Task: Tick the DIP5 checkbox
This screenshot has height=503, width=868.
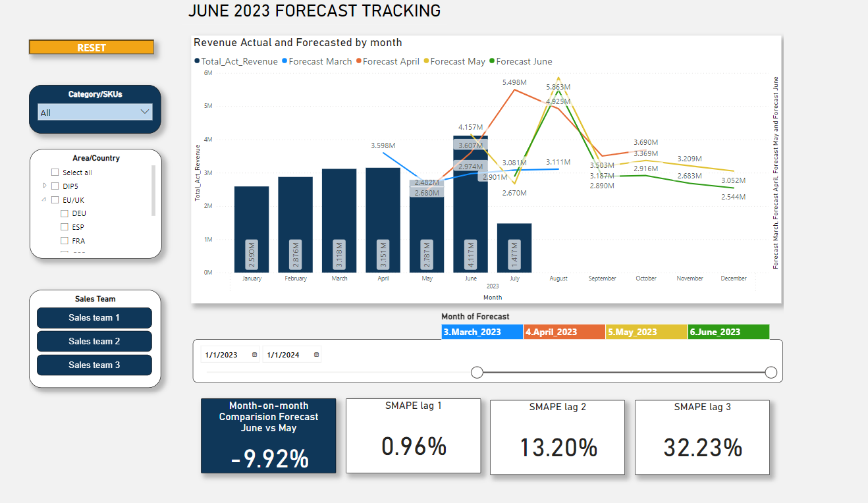Action: (x=55, y=186)
